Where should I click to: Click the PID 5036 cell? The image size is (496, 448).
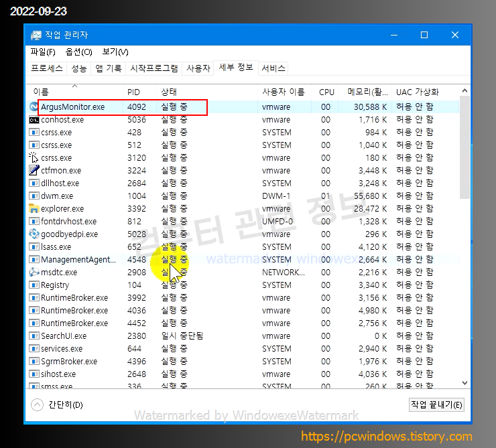coord(137,120)
